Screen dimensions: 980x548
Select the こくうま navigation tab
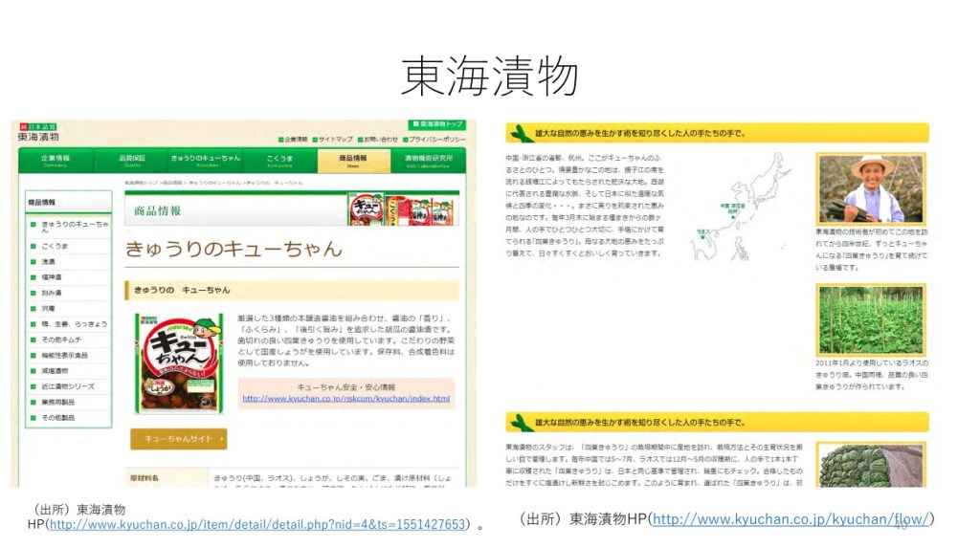[x=279, y=160]
